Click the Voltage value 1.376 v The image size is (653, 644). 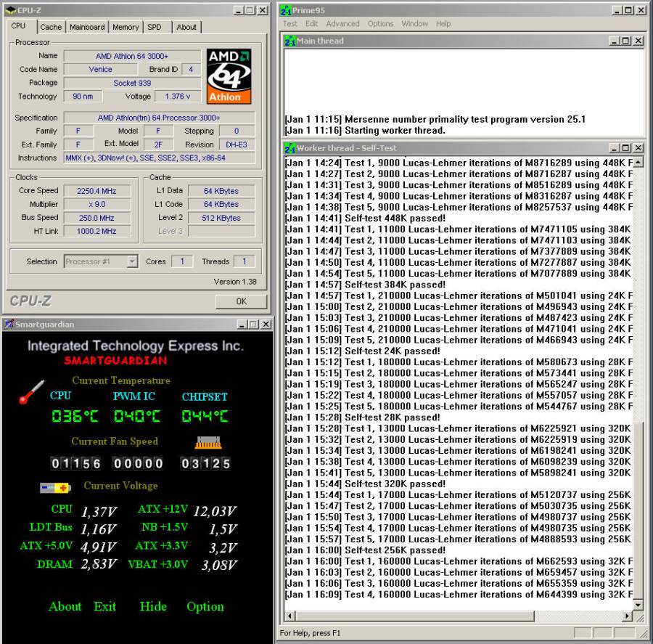point(178,97)
